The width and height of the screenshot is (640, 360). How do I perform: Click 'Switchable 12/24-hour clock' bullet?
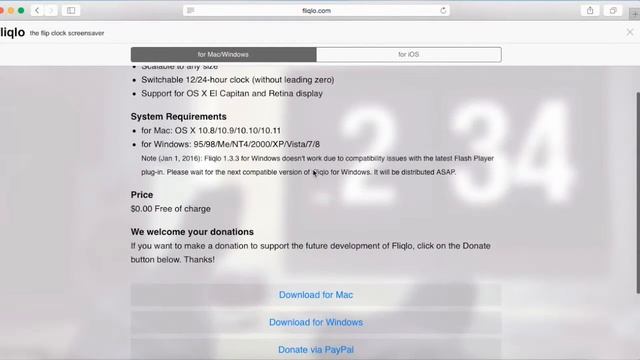point(238,80)
